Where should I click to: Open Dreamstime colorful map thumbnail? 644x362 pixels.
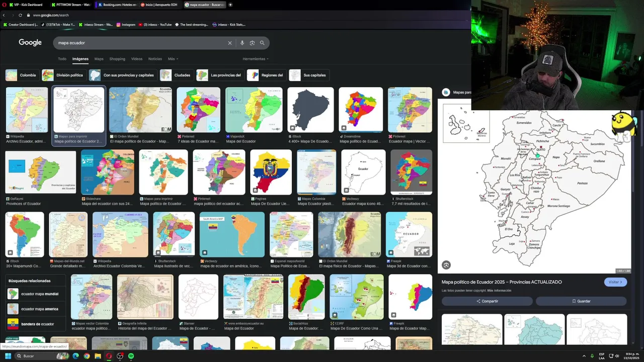coord(361,110)
